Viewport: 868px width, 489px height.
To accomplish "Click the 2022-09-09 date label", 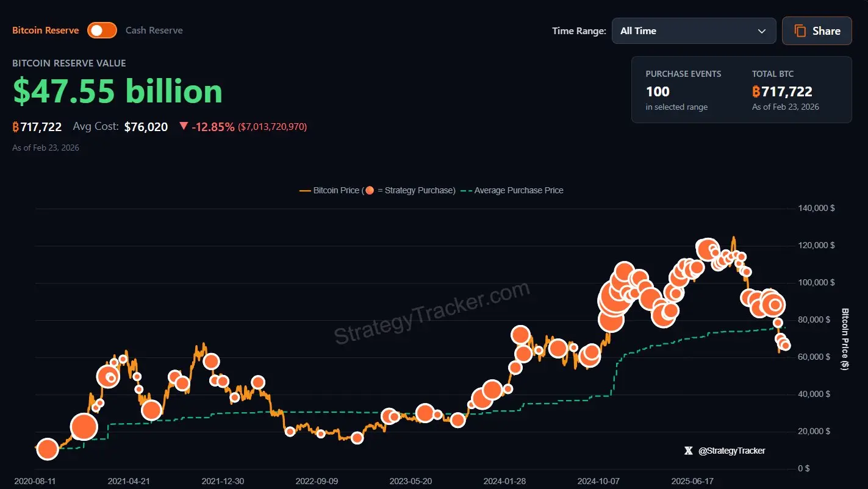I will [x=317, y=481].
